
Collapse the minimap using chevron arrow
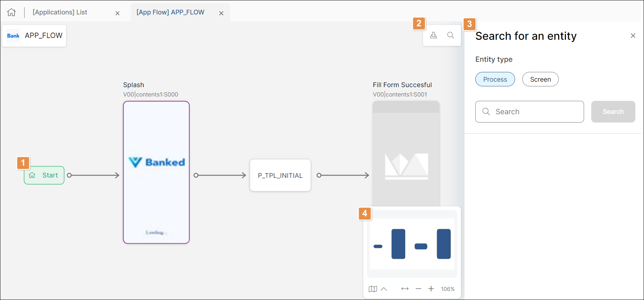point(384,289)
